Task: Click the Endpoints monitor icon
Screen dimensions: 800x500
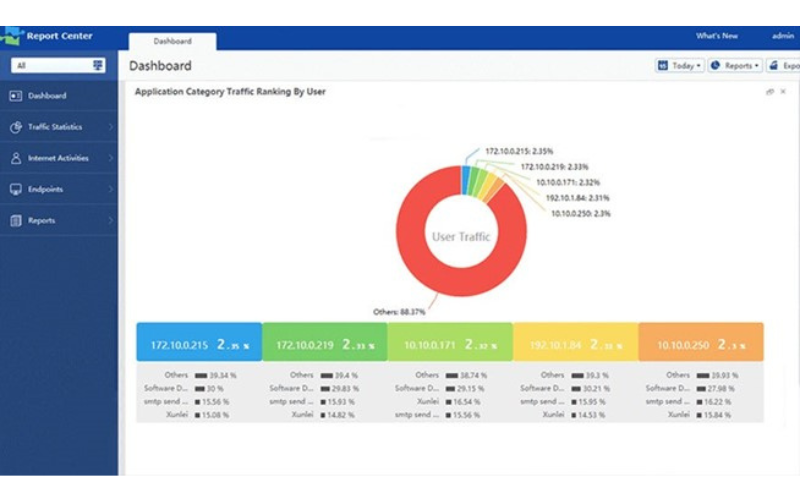Action: click(16, 189)
